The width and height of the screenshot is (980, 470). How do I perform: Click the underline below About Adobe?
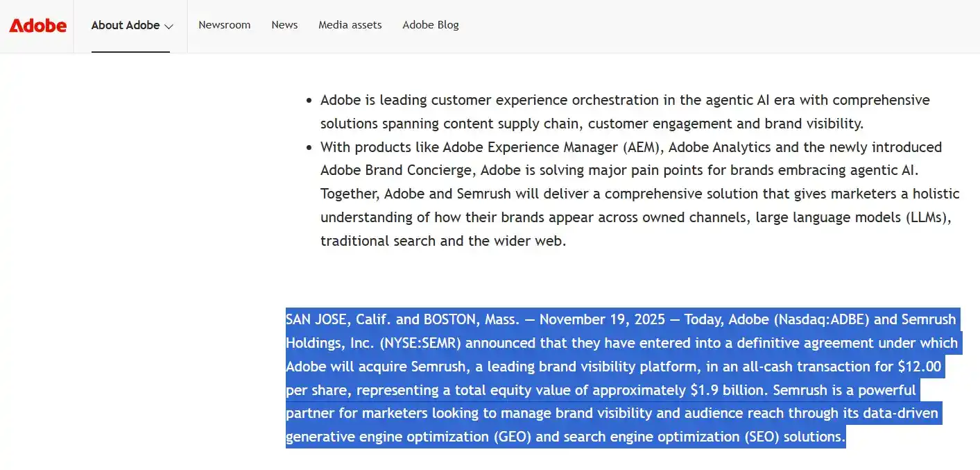(130, 49)
